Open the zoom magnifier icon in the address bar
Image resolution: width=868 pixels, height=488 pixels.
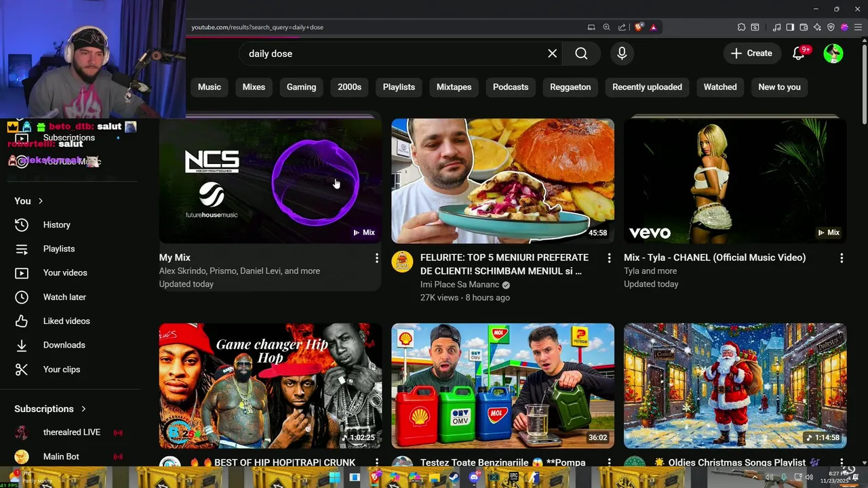(606, 27)
